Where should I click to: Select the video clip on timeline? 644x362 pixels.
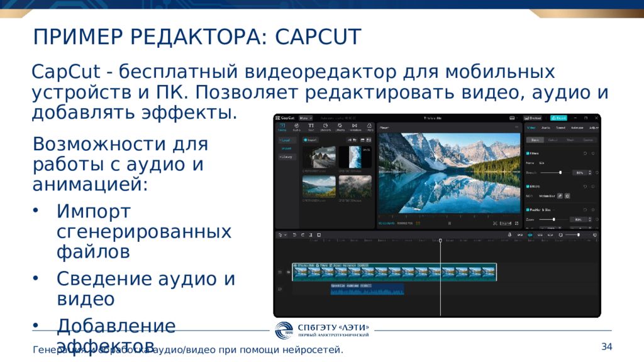click(x=394, y=272)
